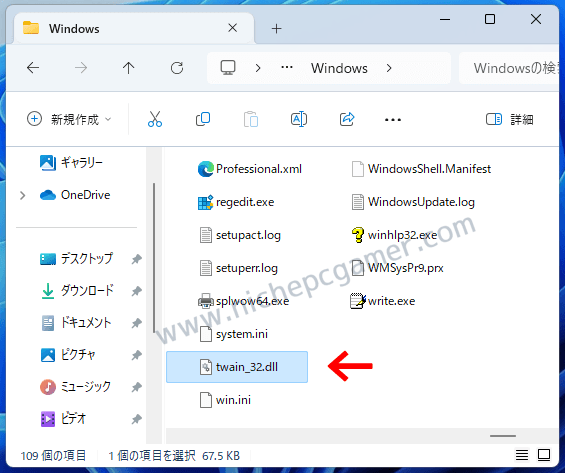
Task: Expand the OneDrive tree node
Action: [x=23, y=195]
